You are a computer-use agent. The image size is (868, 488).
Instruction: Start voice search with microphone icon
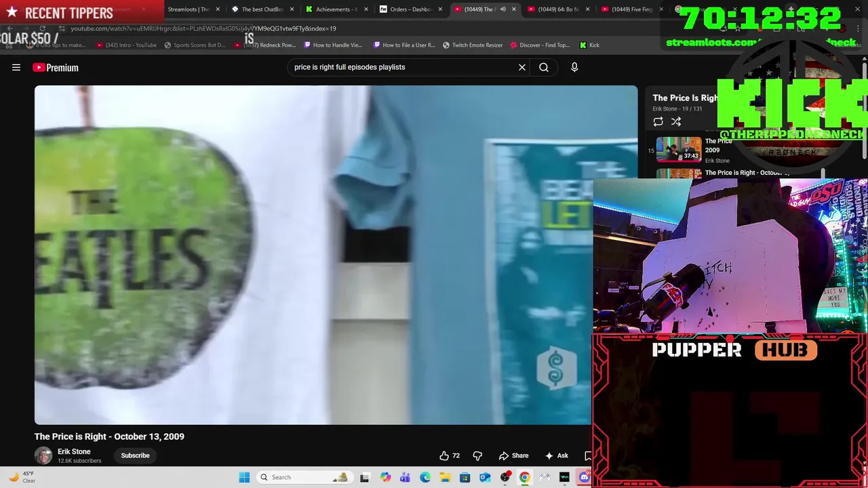coord(574,67)
